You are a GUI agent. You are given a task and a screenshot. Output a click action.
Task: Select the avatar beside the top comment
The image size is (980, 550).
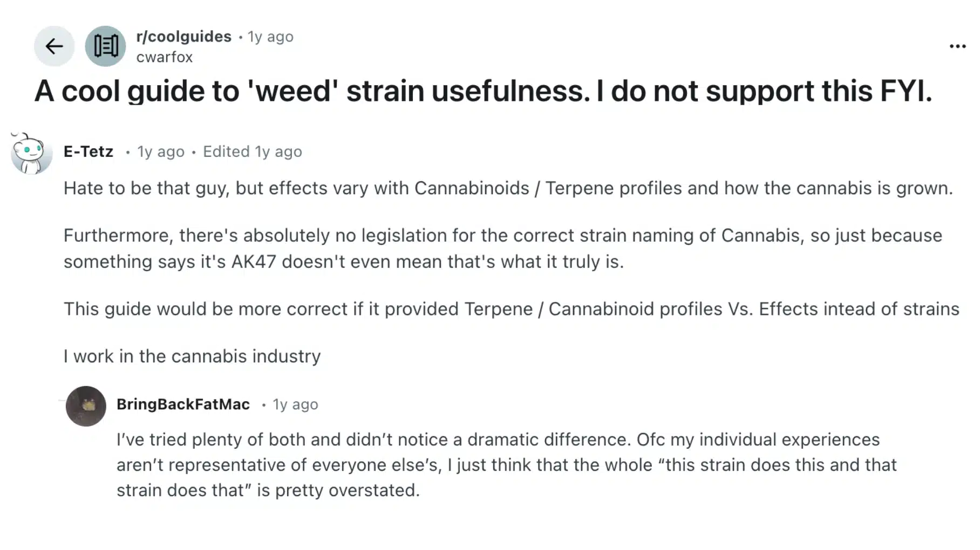click(30, 152)
